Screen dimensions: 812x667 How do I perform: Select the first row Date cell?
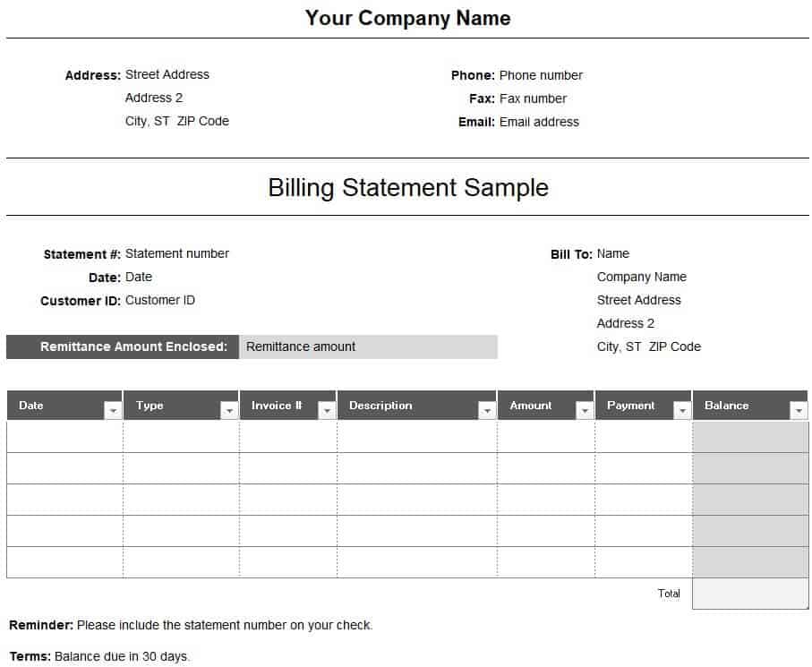coord(64,437)
